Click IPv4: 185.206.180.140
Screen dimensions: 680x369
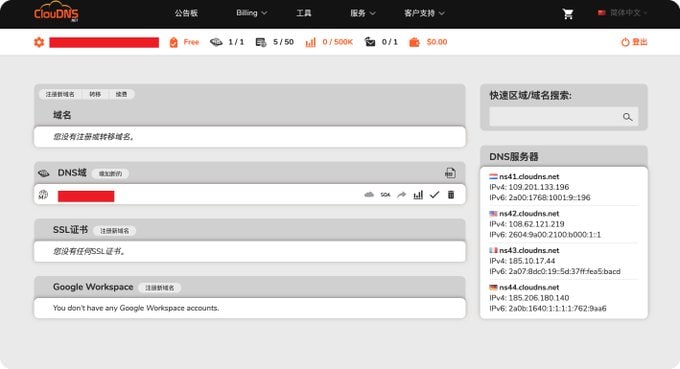[529, 297]
